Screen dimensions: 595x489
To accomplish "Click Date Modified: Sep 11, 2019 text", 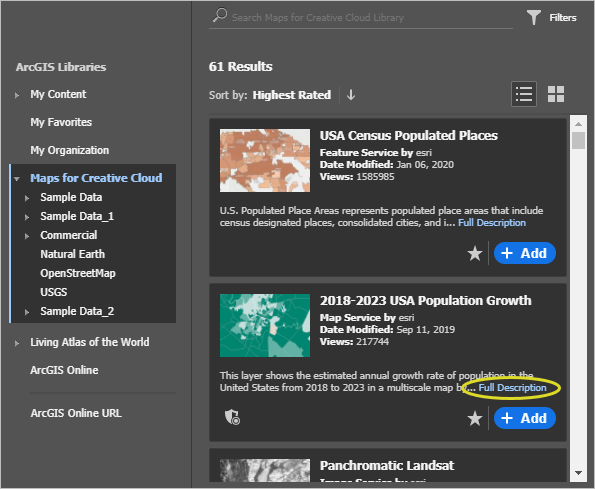I will (x=387, y=329).
